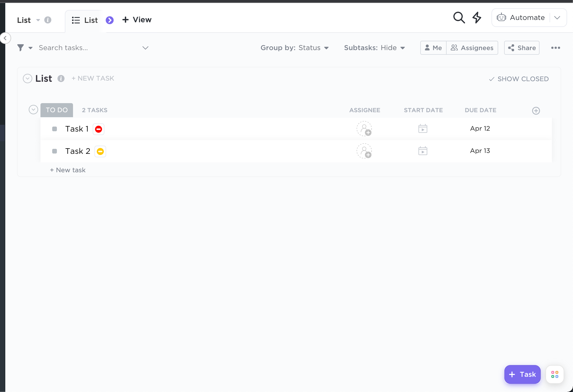The height and width of the screenshot is (392, 573).
Task: Open the filter dropdown arrow
Action: click(x=30, y=48)
